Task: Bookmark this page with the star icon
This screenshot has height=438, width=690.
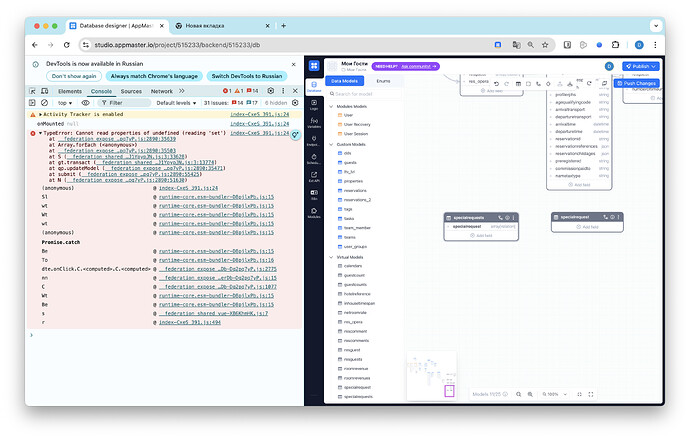Action: (545, 45)
